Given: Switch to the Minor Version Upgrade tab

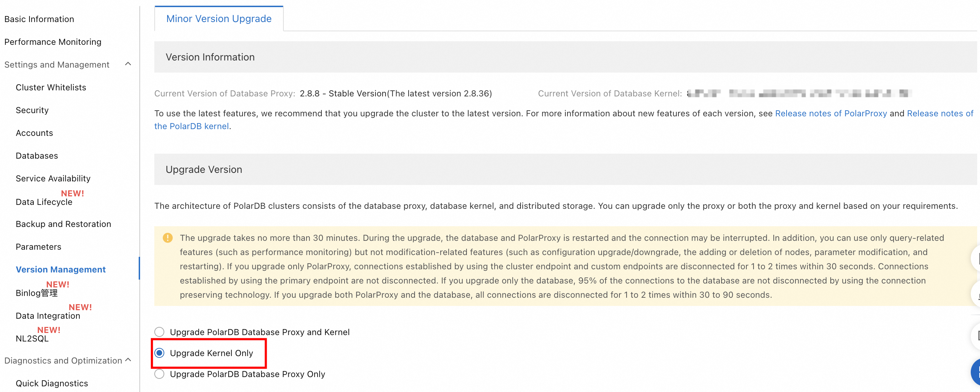Looking at the screenshot, I should [218, 18].
